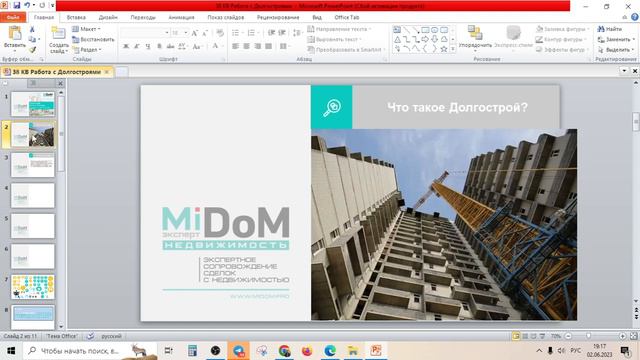Pick the triangle shape in the gallery
This screenshot has width=640, height=360.
tap(397, 39)
